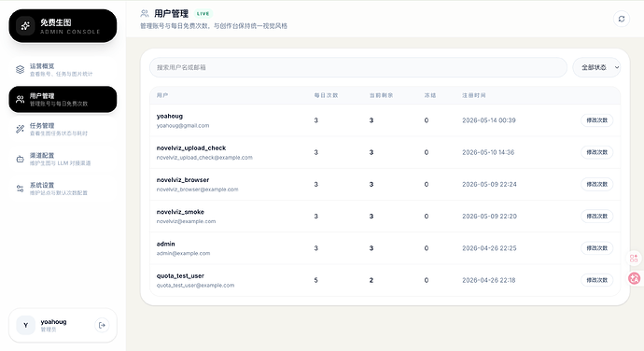The width and height of the screenshot is (644, 351).
Task: Click the Y avatar in the account card
Action: click(x=25, y=325)
